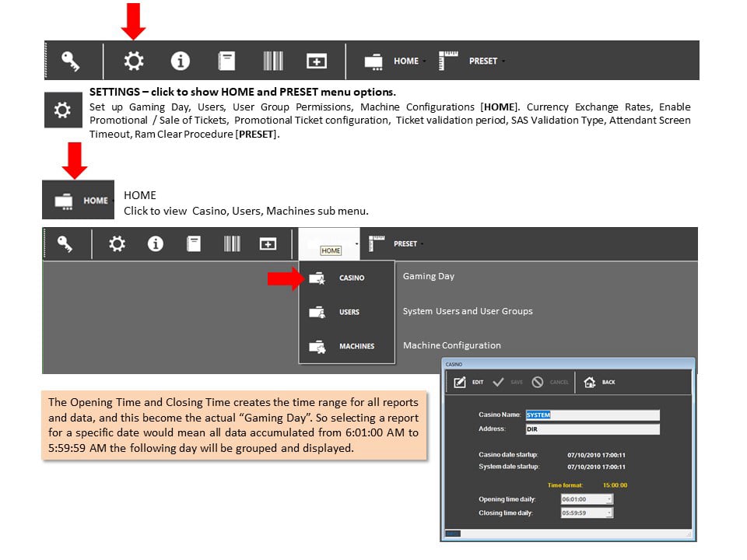
Task: Click the key icon in the upper toolbar
Action: click(71, 61)
